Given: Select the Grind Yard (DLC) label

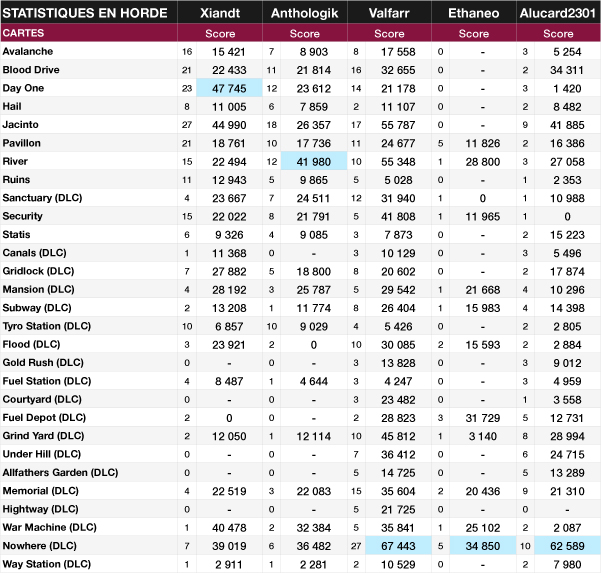Looking at the screenshot, I should (43, 435).
